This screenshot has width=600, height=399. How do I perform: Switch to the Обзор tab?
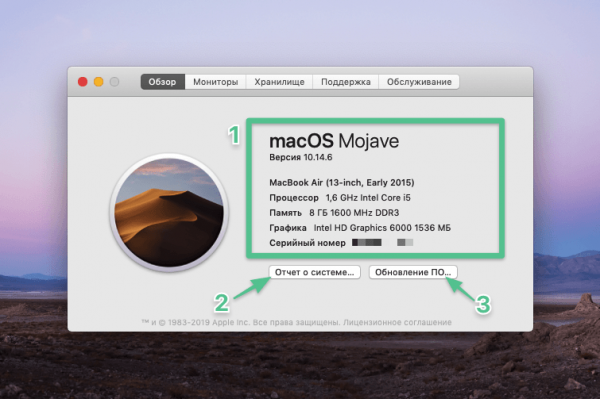(x=163, y=82)
